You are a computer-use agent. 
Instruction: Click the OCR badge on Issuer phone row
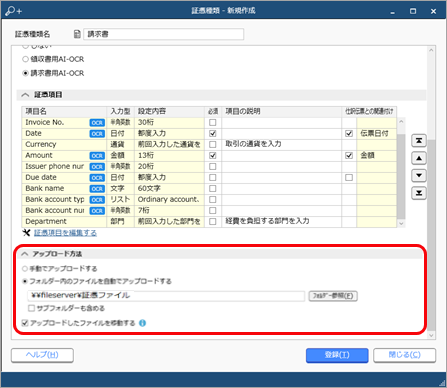(x=97, y=167)
